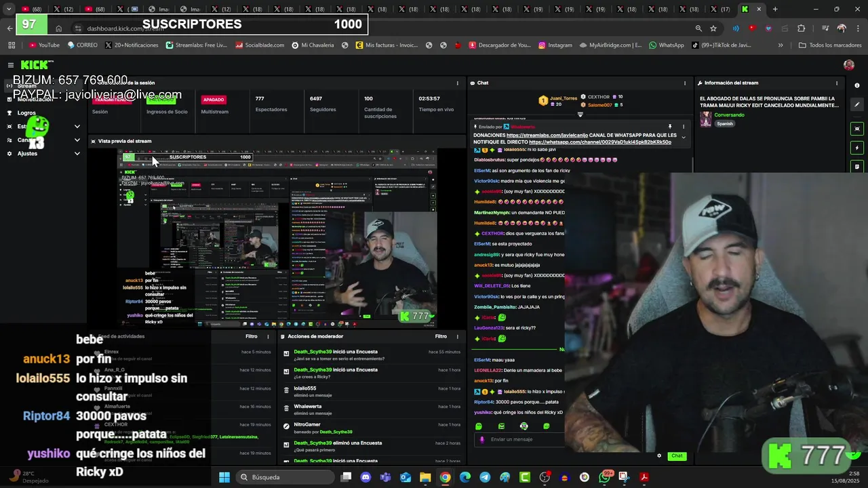Open the WhatsApp bookmark

point(667,45)
